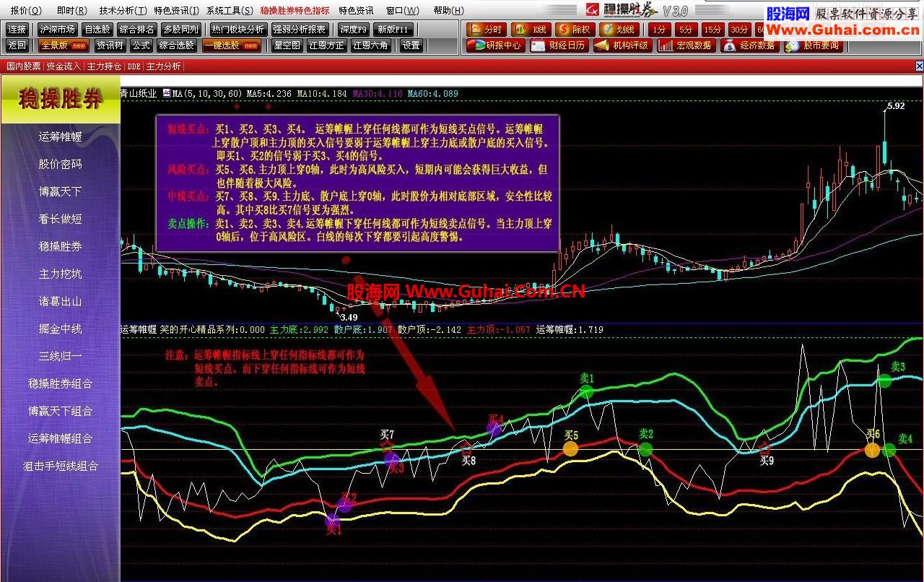The image size is (924, 582).
Task: Select 稳操胜券组合 in the sidebar
Action: tap(61, 383)
